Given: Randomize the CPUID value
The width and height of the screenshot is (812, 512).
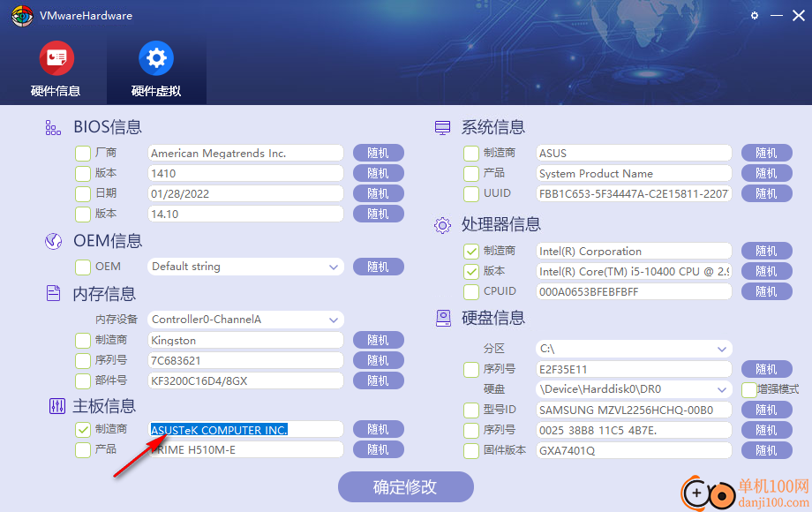Looking at the screenshot, I should (766, 291).
